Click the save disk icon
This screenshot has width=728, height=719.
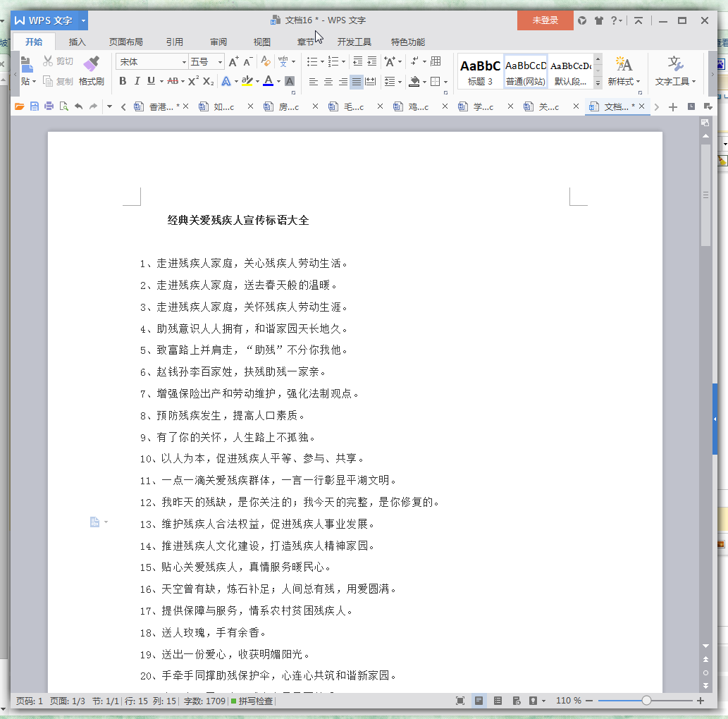[x=35, y=106]
